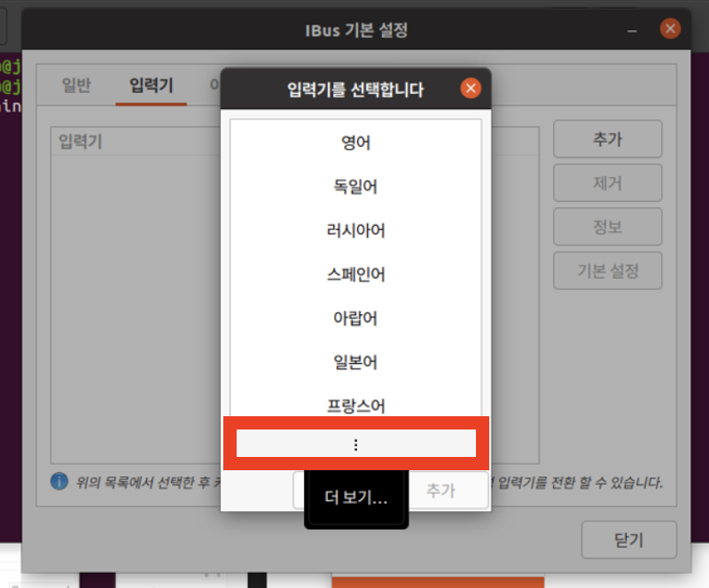Screen dimensions: 709x588
Task: Select 영어 in the input method list
Action: click(x=356, y=143)
